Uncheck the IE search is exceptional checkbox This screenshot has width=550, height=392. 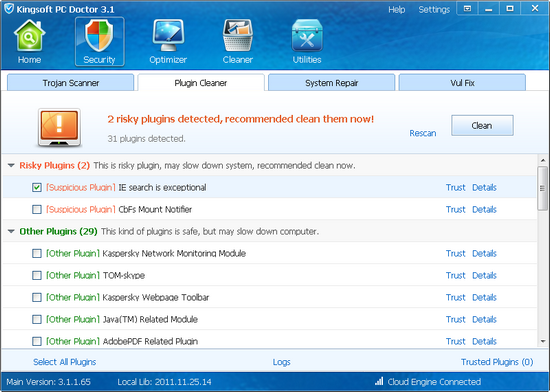36,188
